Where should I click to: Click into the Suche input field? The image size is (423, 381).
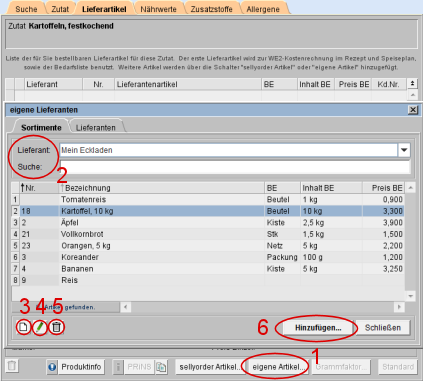click(x=235, y=167)
